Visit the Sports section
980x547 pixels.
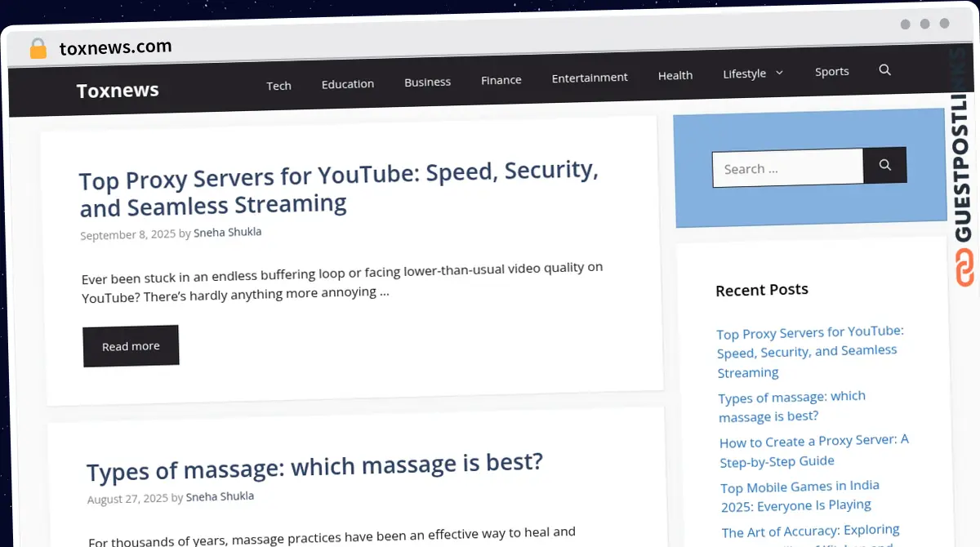tap(831, 71)
